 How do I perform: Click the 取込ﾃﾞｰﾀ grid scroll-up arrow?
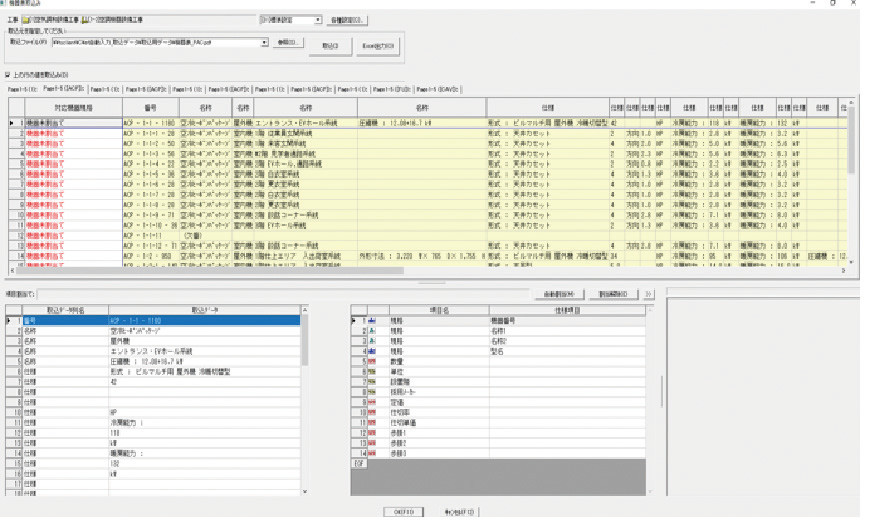(x=304, y=310)
